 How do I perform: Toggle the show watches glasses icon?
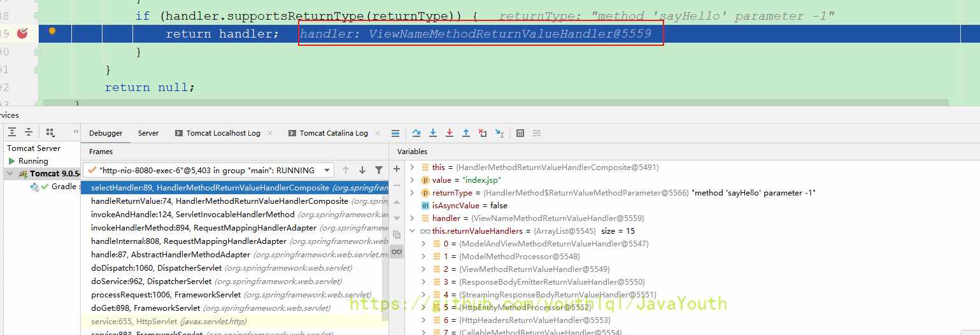pos(397,252)
